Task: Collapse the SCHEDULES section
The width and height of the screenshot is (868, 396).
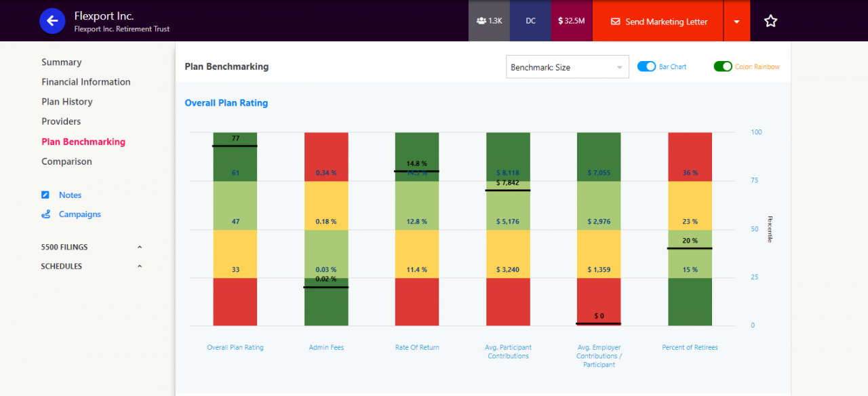Action: click(140, 266)
